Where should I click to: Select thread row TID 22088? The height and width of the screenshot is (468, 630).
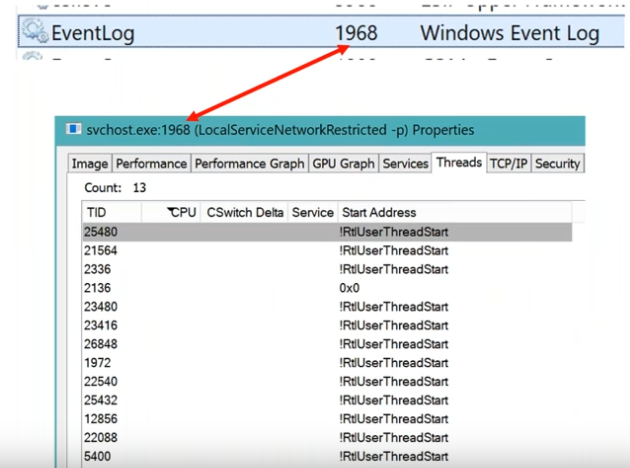coord(327,437)
